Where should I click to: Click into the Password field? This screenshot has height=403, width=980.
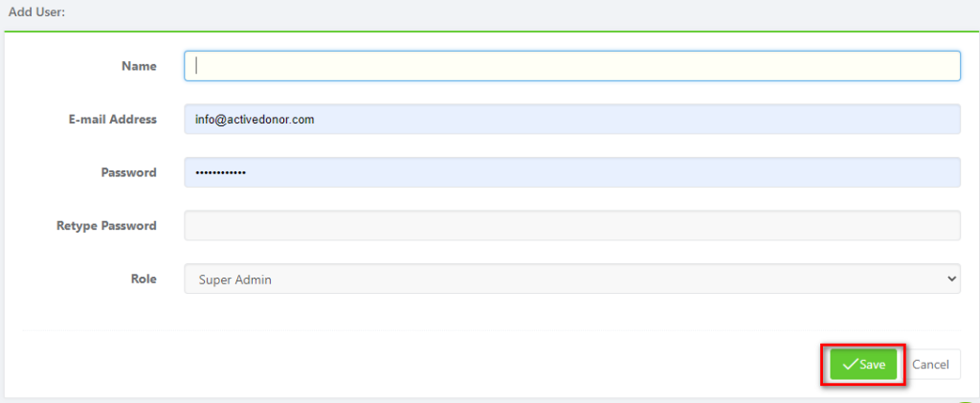[572, 172]
